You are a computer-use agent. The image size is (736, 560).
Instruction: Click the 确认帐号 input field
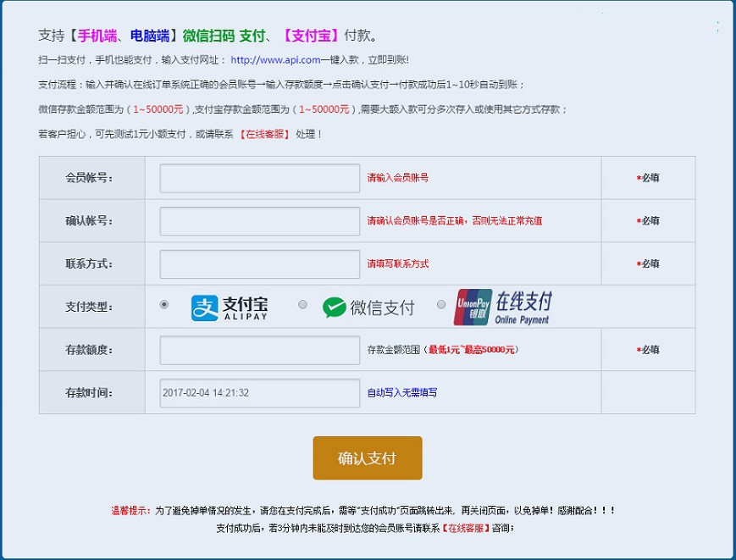(x=259, y=221)
